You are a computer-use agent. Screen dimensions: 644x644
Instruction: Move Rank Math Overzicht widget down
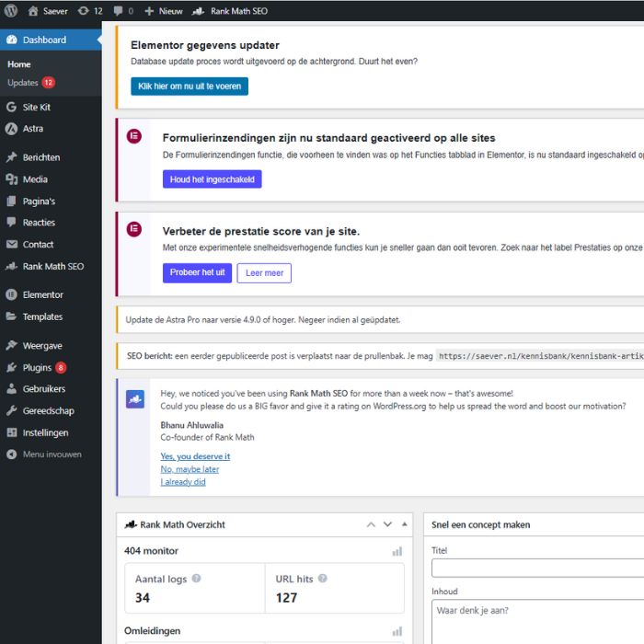point(387,524)
